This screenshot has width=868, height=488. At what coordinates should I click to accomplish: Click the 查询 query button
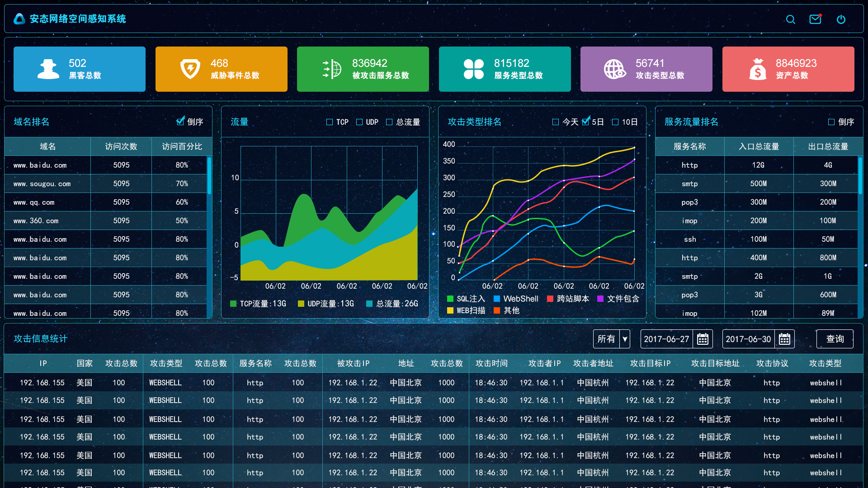[x=835, y=339]
